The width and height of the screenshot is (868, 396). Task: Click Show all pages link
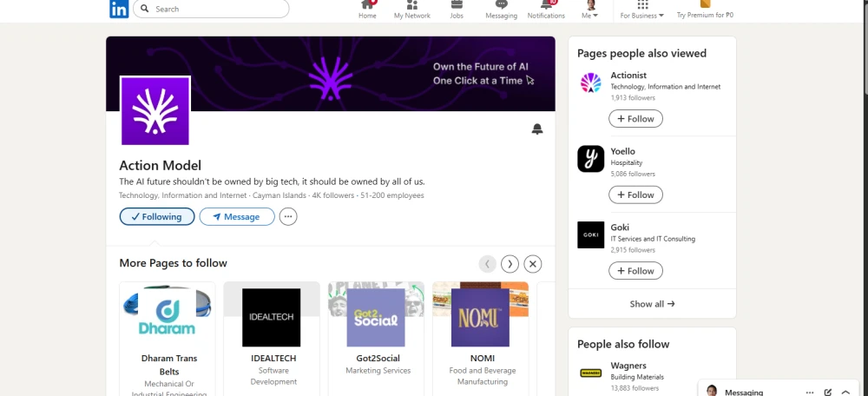[652, 303]
